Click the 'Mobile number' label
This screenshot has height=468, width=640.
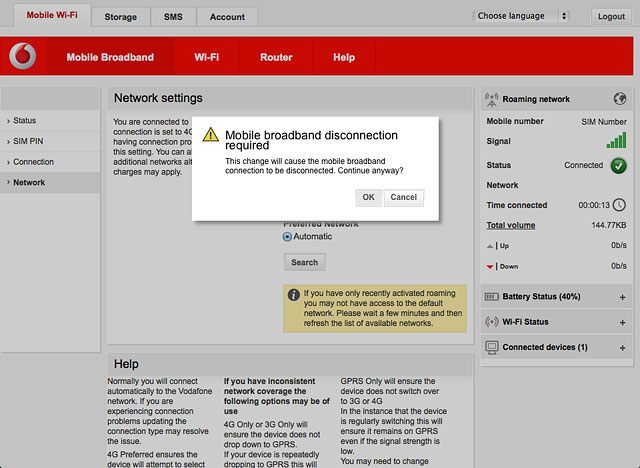click(515, 121)
